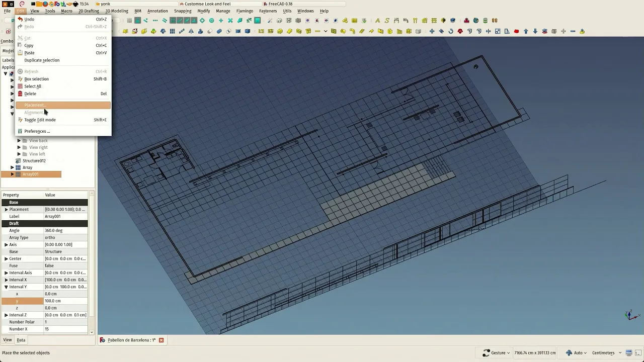The width and height of the screenshot is (644, 362).
Task: Click the blue solid cube icon
Action: click(x=247, y=31)
